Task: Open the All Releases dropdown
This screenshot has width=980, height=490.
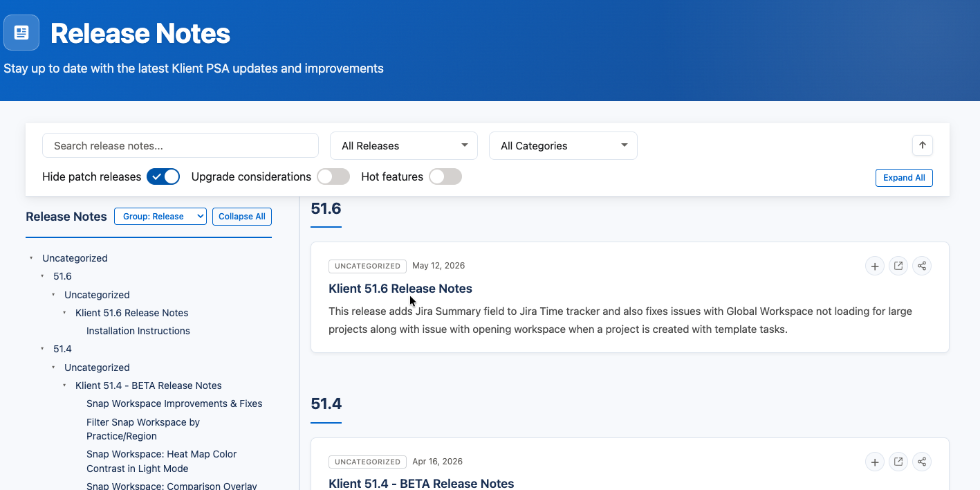Action: click(x=404, y=145)
